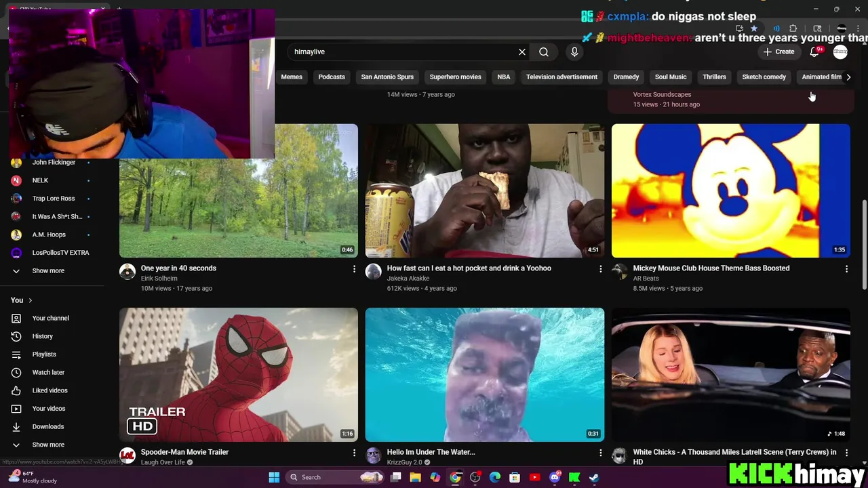The image size is (868, 488).
Task: Open File Explorer from taskbar
Action: tap(416, 477)
